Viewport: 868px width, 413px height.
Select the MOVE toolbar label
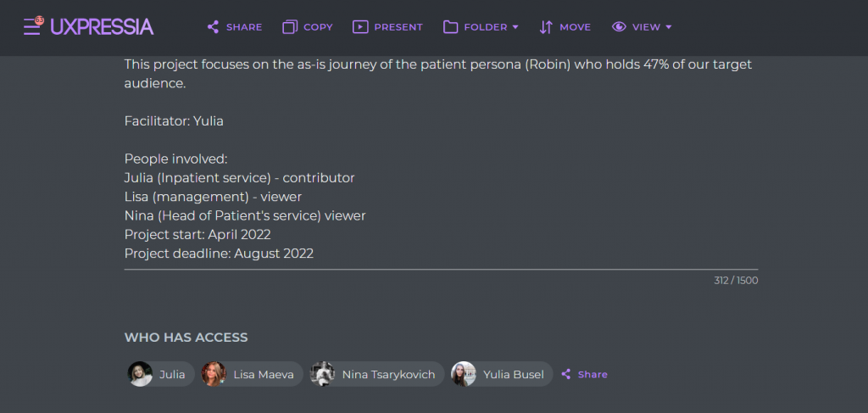(x=576, y=27)
